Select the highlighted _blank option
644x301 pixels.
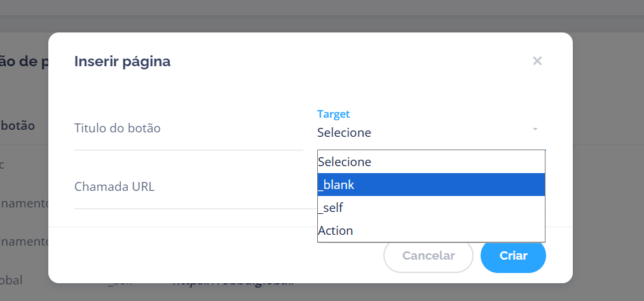tap(431, 185)
